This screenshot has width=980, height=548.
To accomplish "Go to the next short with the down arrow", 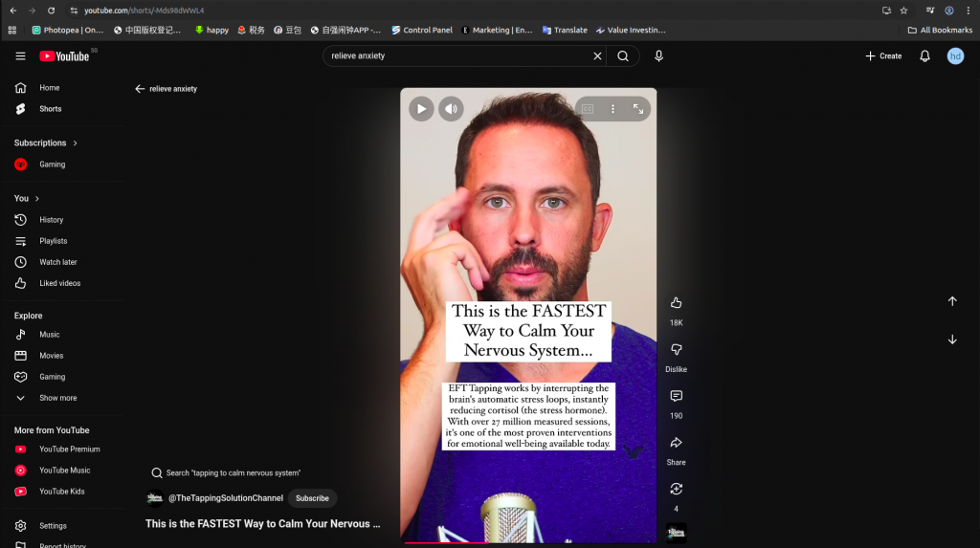I will pyautogui.click(x=952, y=340).
